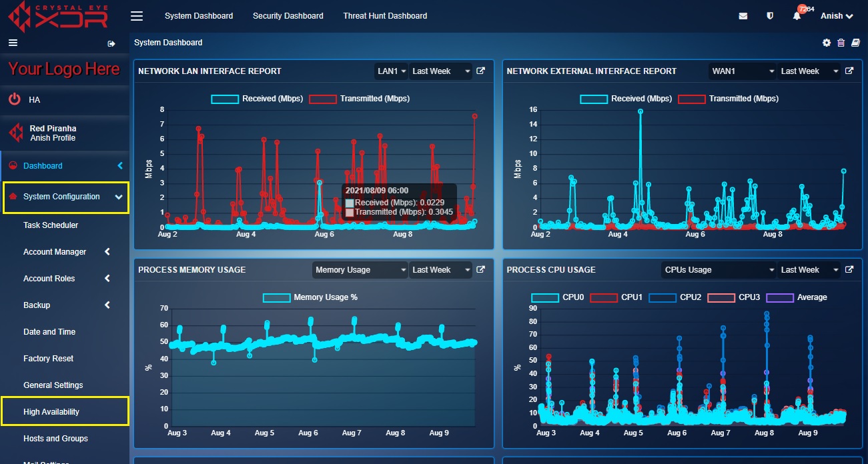868x464 pixels.
Task: Collapse the System Configuration section
Action: click(x=65, y=197)
